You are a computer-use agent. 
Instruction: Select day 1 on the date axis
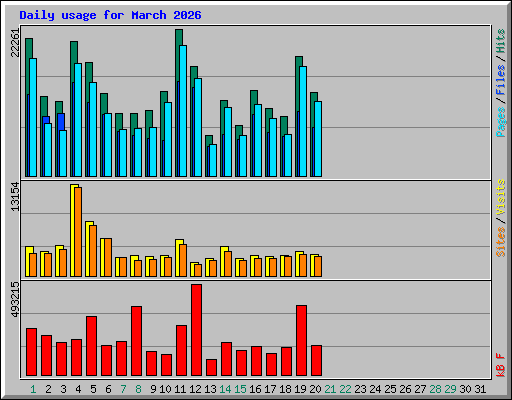coord(33,389)
